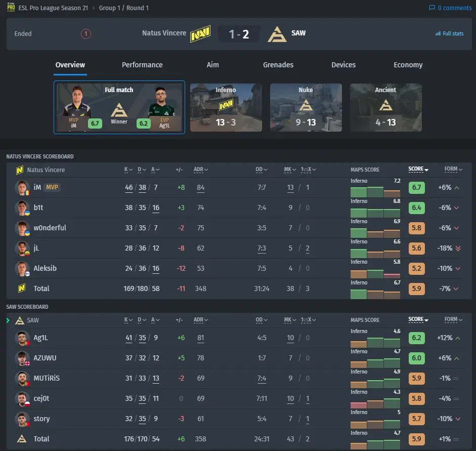
Task: Sort Natus Vincere scoreboard by assists (A)
Action: (x=155, y=170)
